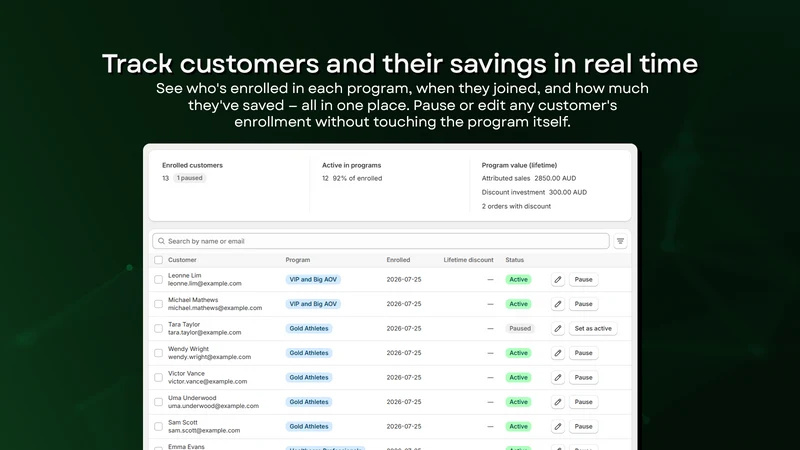Viewport: 800px width, 450px height.
Task: Click Wendy Wright's Gold Athletes tag
Action: 309,353
